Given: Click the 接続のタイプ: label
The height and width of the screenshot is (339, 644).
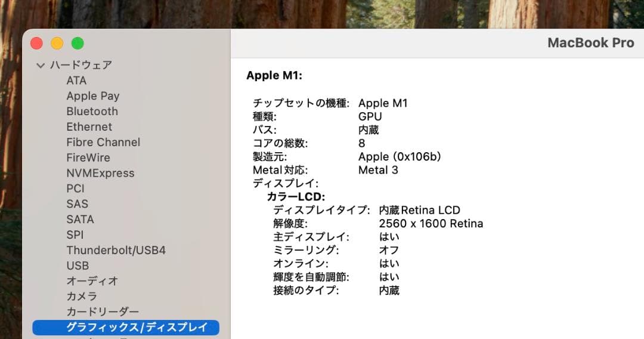Looking at the screenshot, I should tap(306, 291).
